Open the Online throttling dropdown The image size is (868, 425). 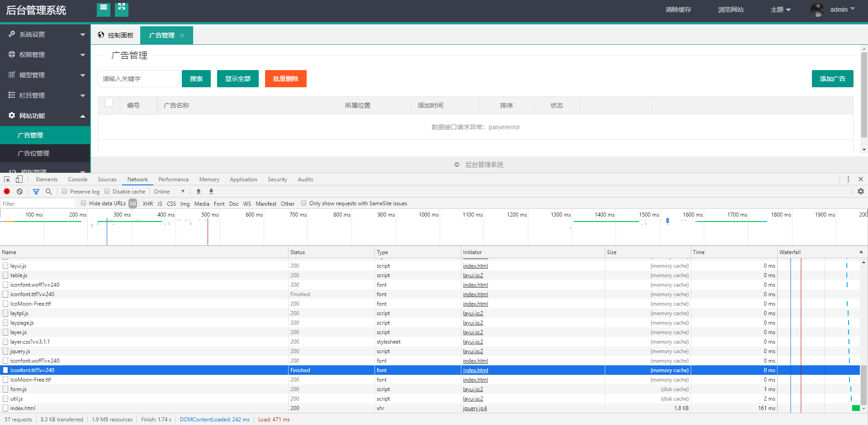click(x=169, y=191)
